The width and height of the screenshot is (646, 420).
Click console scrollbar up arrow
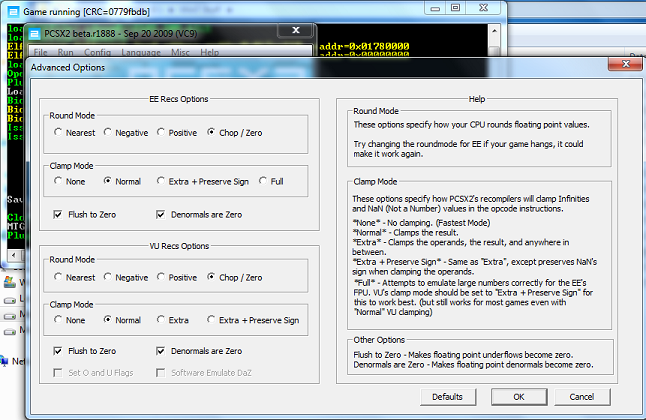(x=494, y=31)
